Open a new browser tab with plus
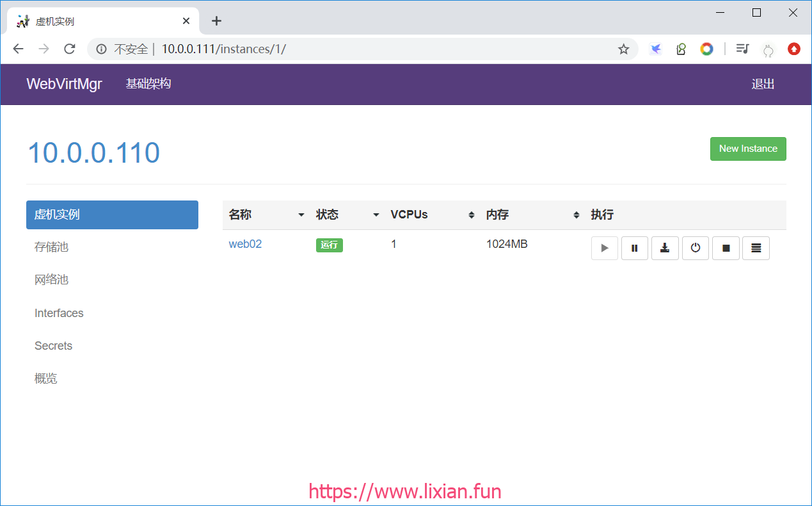 [216, 21]
